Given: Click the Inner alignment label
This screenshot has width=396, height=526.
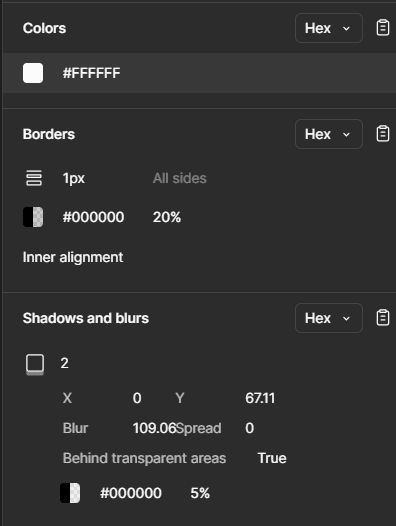Looking at the screenshot, I should [73, 257].
